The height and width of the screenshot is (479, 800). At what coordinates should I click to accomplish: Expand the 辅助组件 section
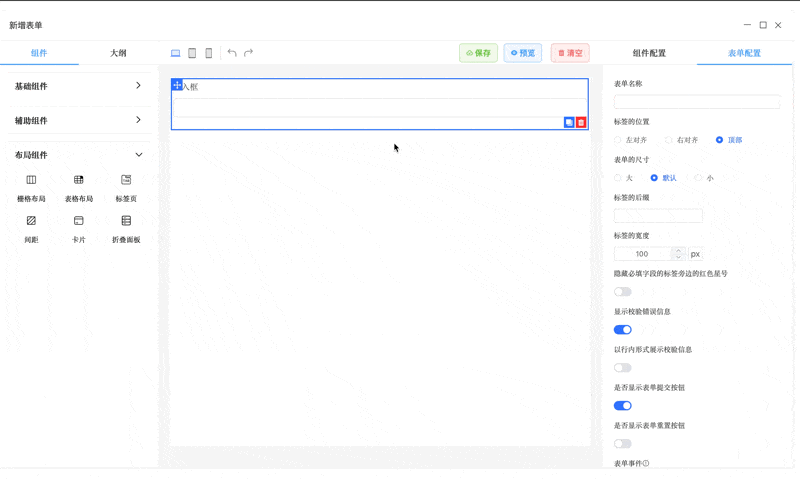[78, 120]
